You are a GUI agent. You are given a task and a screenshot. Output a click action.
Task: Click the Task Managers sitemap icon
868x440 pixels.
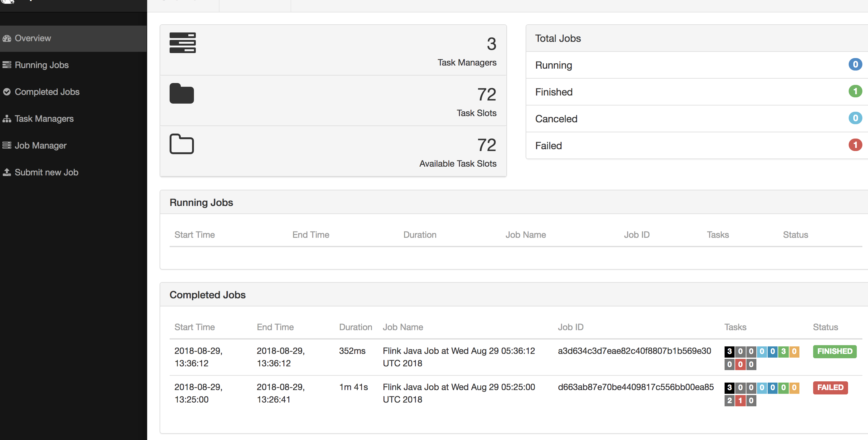click(x=7, y=119)
